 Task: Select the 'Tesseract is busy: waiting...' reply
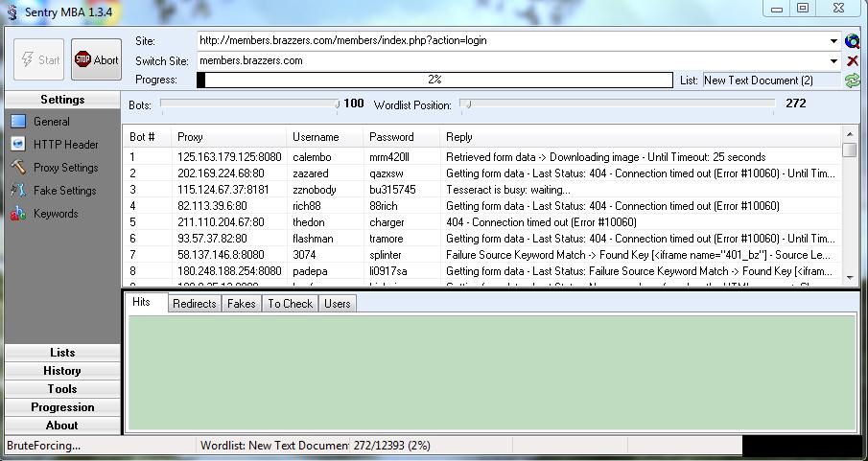click(508, 190)
